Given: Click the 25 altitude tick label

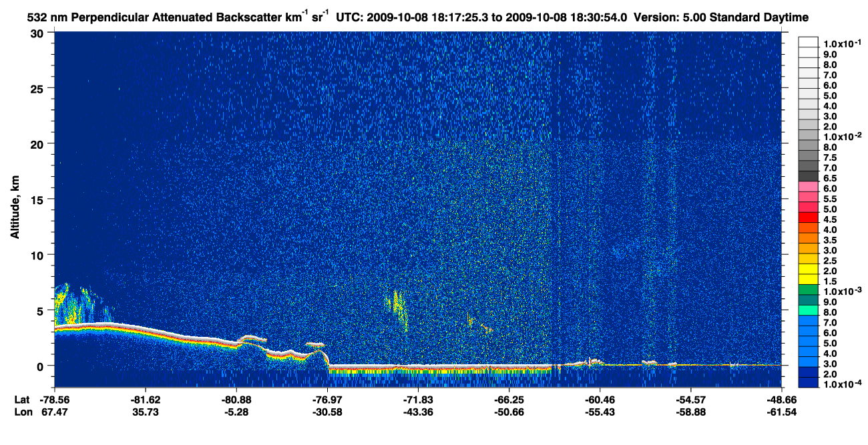Looking at the screenshot, I should tap(39, 88).
